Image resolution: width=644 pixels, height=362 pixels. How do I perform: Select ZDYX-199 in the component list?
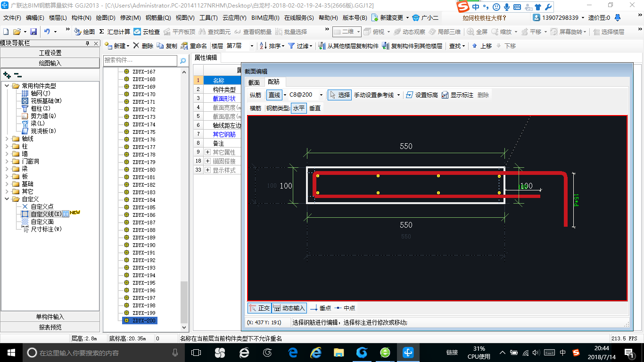click(x=144, y=313)
